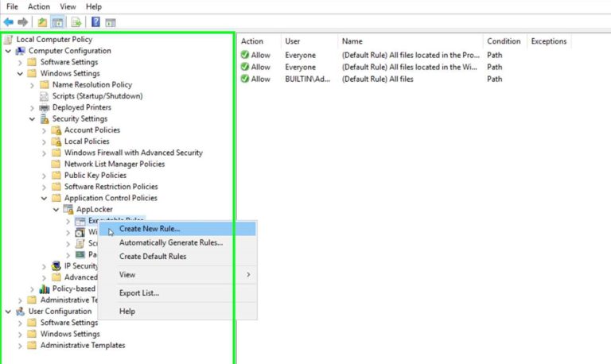The width and height of the screenshot is (611, 364).
Task: Collapse the User Configuration node
Action: (9, 312)
